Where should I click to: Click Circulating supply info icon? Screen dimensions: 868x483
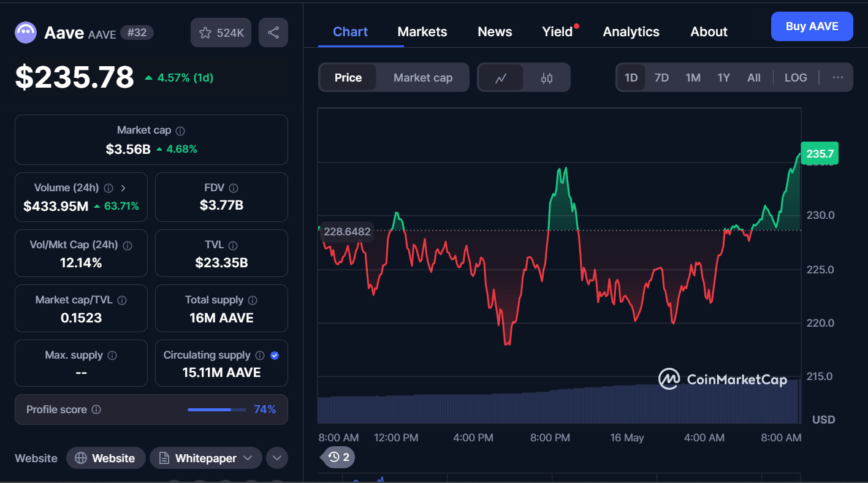260,356
